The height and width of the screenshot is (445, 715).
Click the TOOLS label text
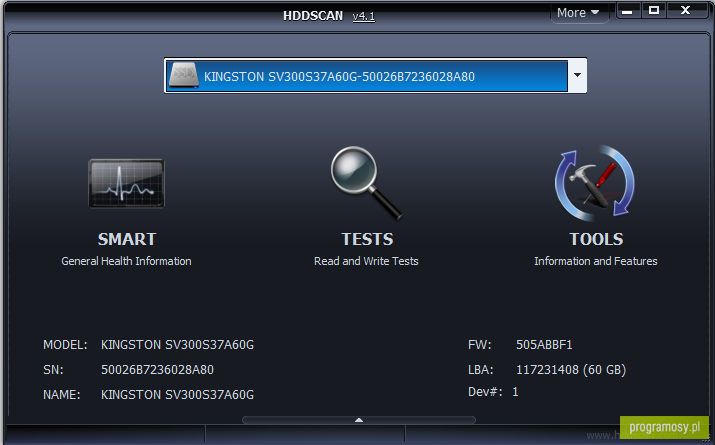tap(596, 239)
